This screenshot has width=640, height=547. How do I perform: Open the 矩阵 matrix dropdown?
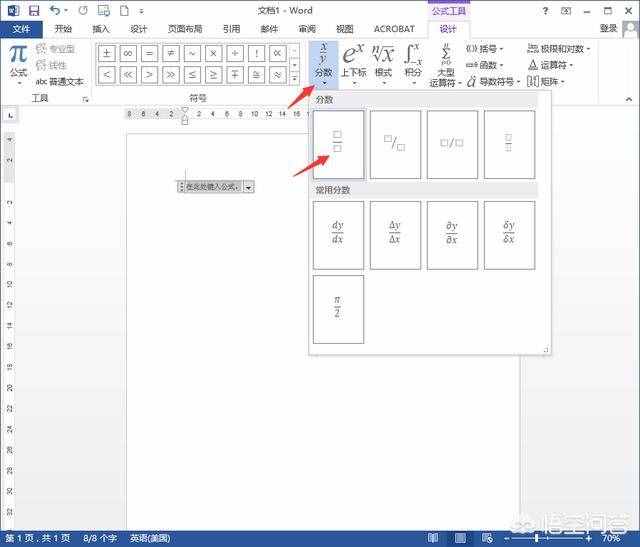coord(546,82)
